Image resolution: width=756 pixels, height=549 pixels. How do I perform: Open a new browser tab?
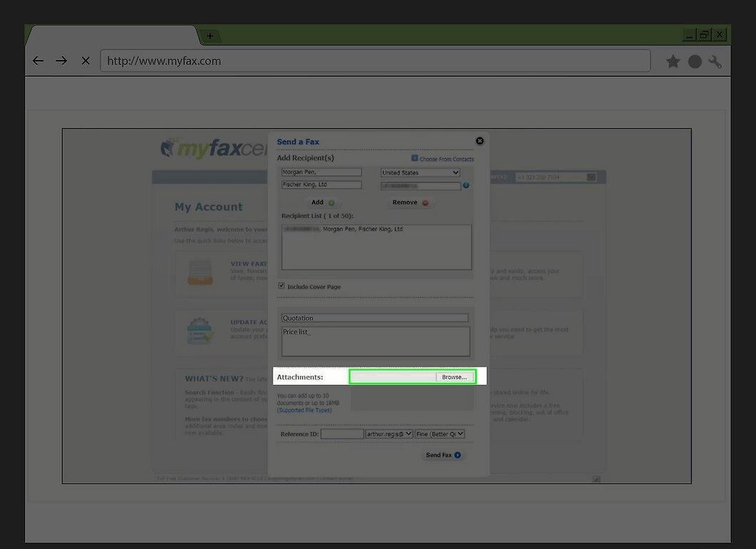210,36
